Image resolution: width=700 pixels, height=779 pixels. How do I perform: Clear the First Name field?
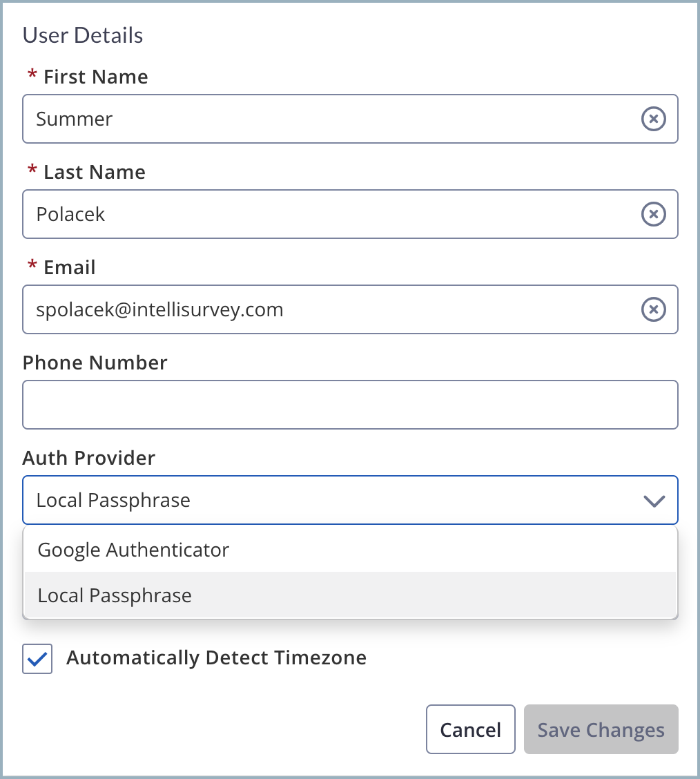click(653, 119)
